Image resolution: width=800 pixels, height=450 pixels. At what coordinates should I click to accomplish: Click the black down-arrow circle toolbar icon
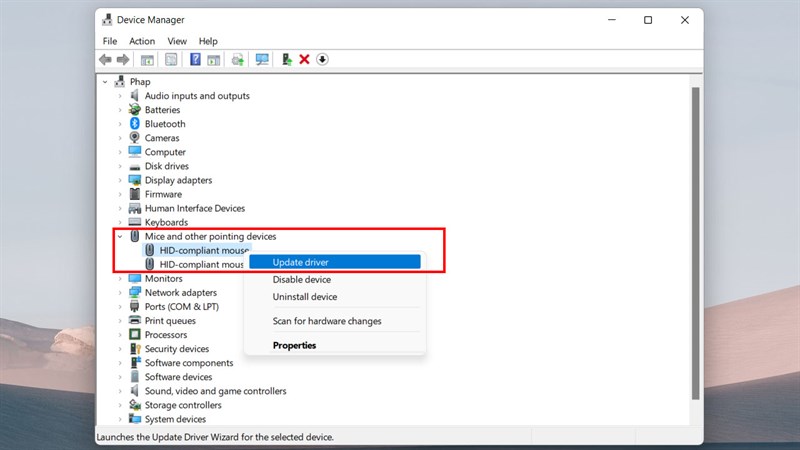pyautogui.click(x=322, y=60)
